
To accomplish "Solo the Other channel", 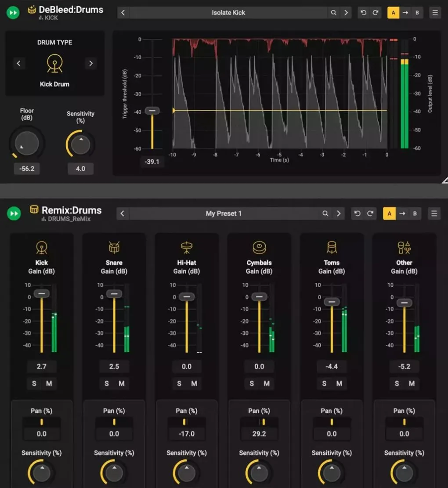I will (397, 383).
